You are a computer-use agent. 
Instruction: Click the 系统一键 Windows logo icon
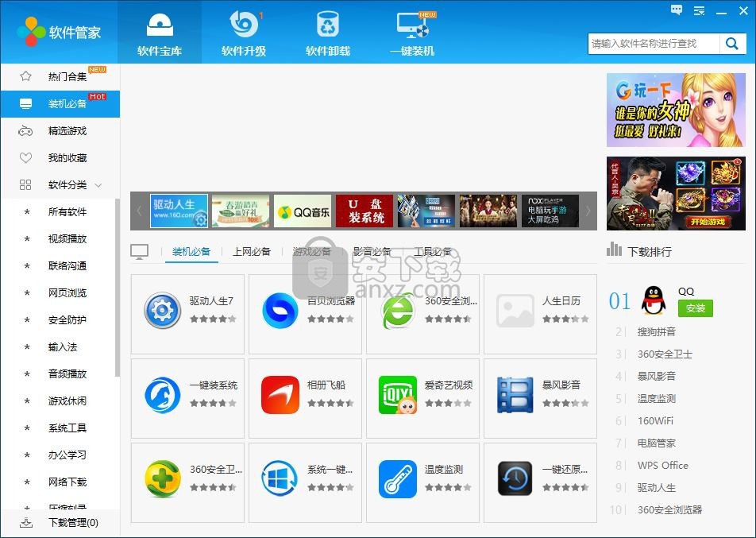pos(280,478)
